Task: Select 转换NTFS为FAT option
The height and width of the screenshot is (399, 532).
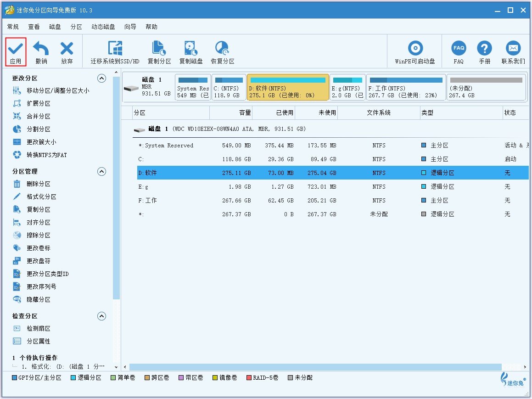Action: coord(46,155)
